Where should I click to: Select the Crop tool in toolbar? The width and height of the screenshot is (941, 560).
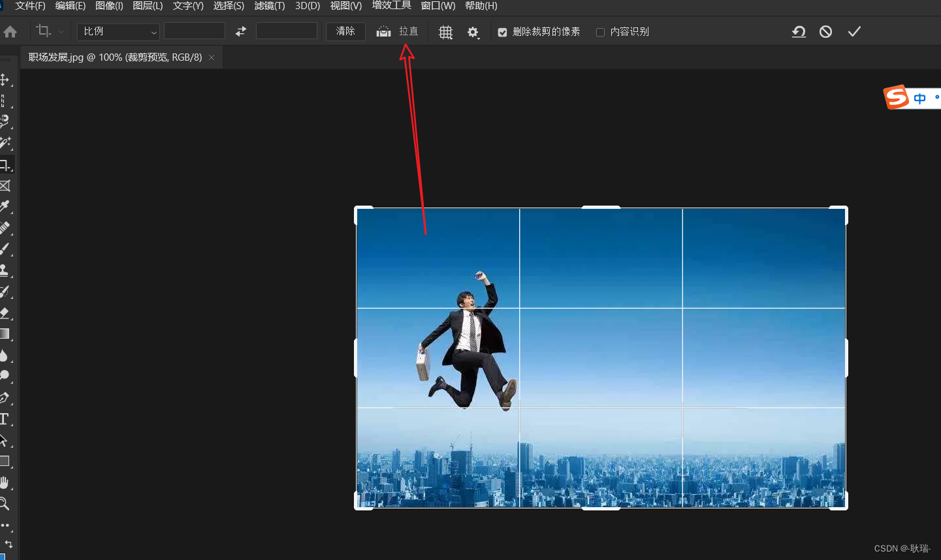tap(5, 164)
